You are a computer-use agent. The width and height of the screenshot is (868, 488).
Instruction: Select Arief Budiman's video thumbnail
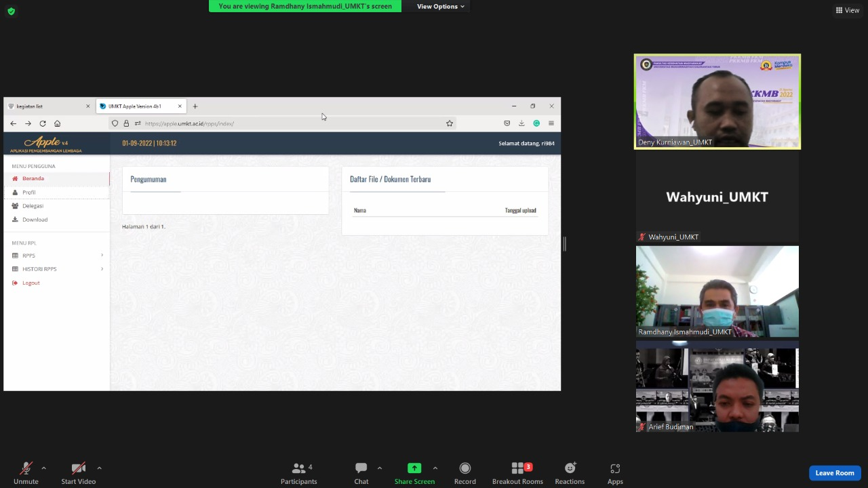(x=717, y=390)
